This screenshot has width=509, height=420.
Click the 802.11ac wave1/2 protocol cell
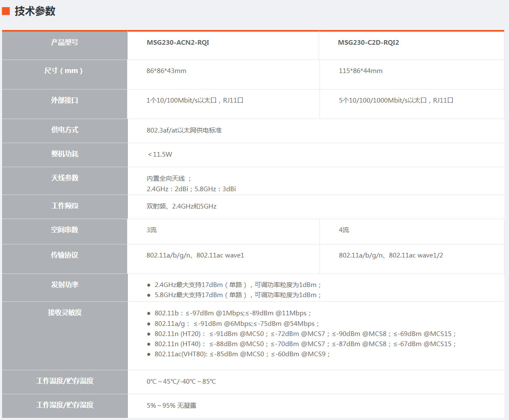[390, 255]
